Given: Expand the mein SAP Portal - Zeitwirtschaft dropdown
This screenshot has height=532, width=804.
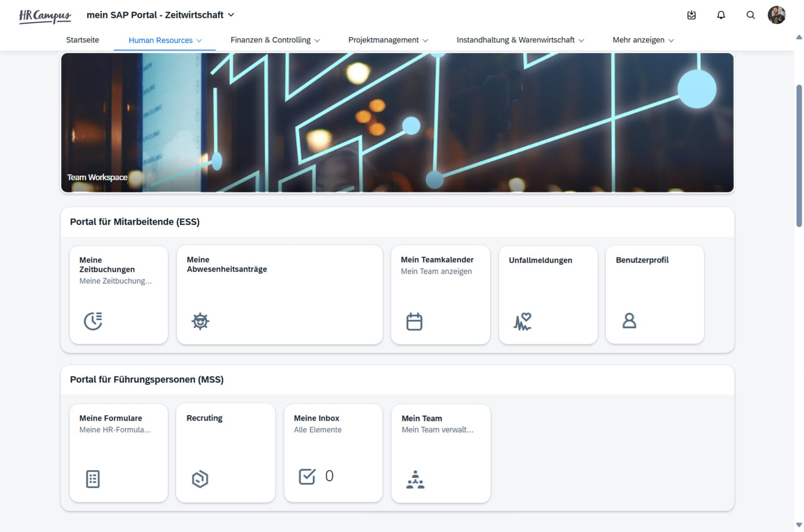Looking at the screenshot, I should pos(231,15).
